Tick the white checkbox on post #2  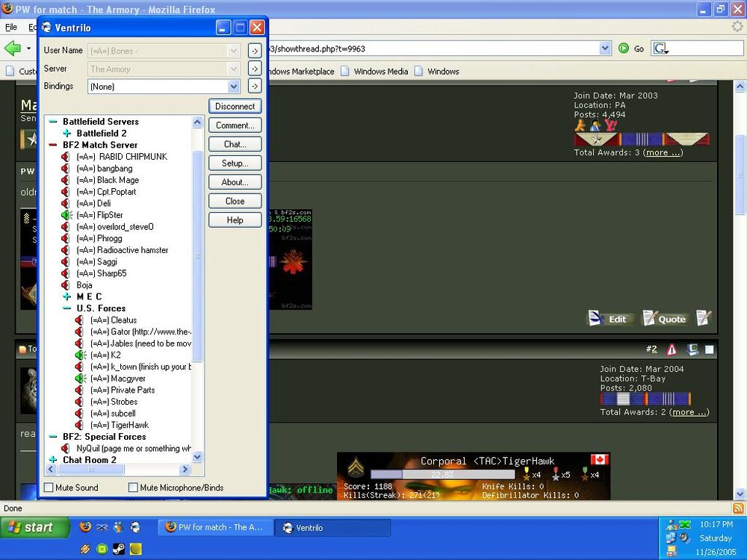[x=709, y=349]
